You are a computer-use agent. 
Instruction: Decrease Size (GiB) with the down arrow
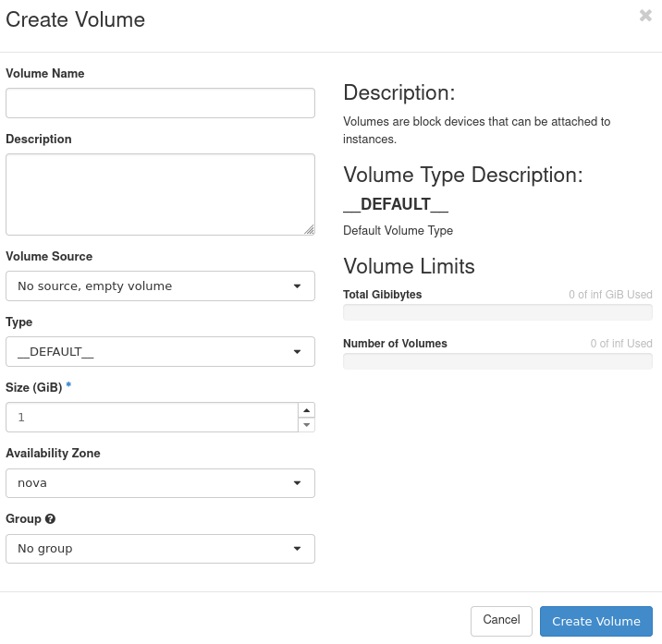(x=306, y=424)
